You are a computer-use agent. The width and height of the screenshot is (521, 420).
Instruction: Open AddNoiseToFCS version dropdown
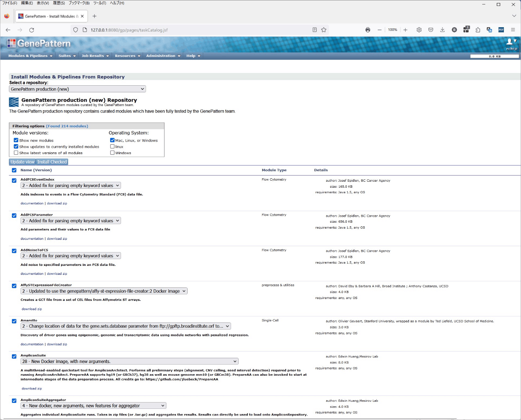coord(71,256)
